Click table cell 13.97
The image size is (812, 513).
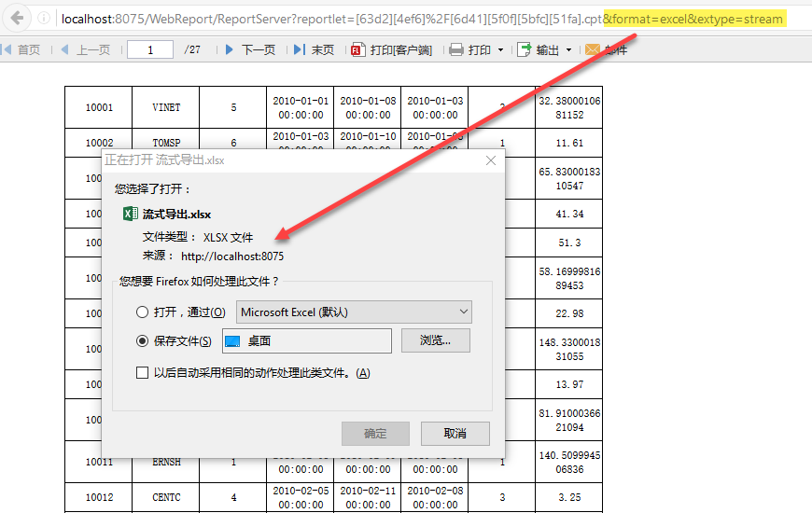(569, 384)
